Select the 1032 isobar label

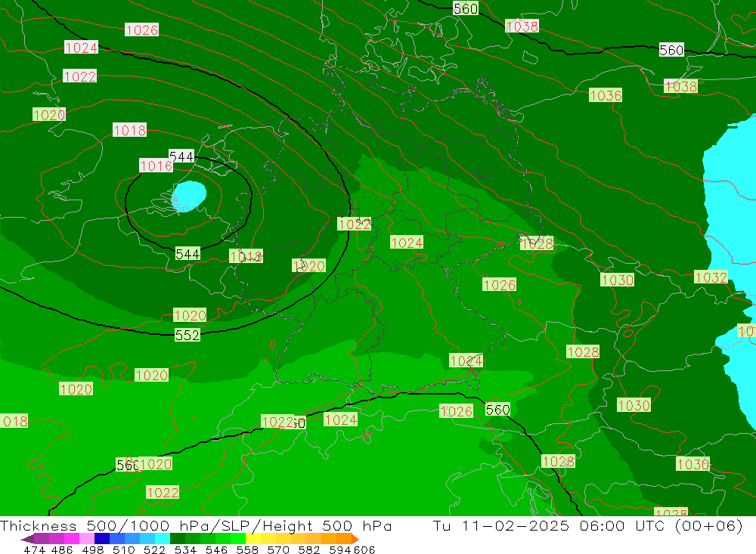click(x=711, y=277)
